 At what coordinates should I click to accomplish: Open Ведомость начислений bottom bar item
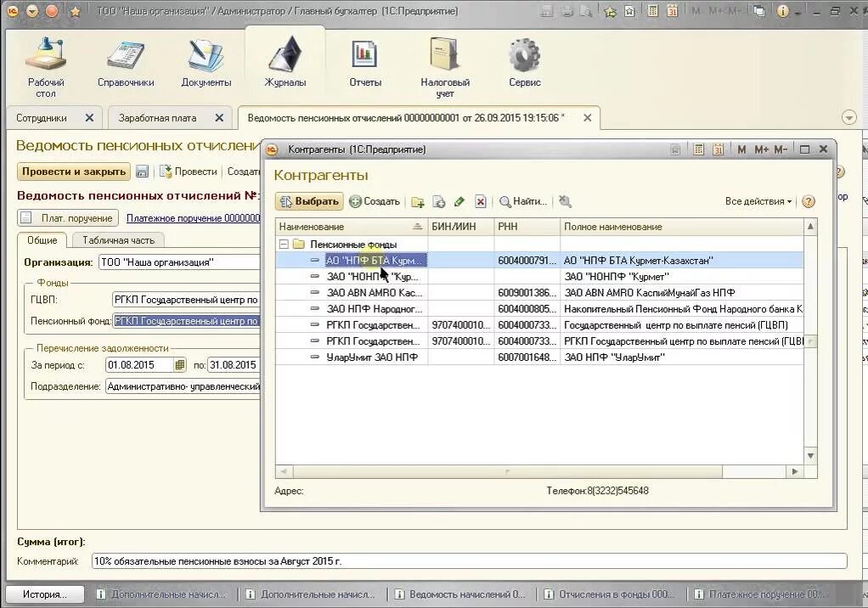point(460,594)
